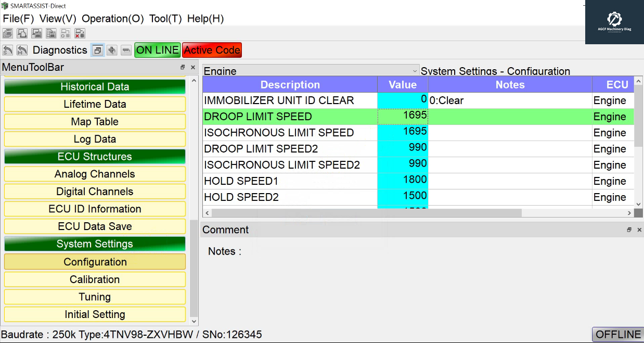Click the first icon in the top toolbar
Viewport: 644px width, 343px height.
(x=8, y=34)
